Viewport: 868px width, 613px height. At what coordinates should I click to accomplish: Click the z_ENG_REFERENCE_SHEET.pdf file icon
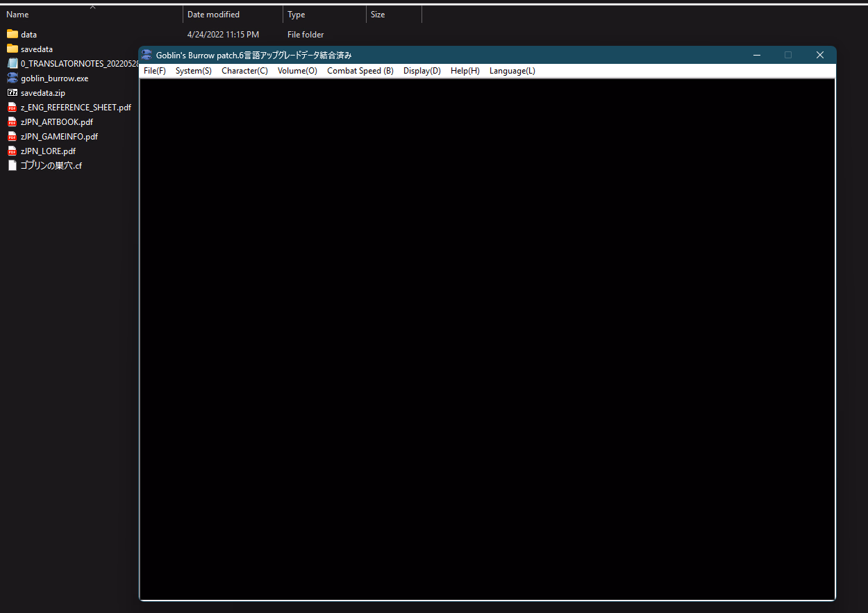click(12, 108)
